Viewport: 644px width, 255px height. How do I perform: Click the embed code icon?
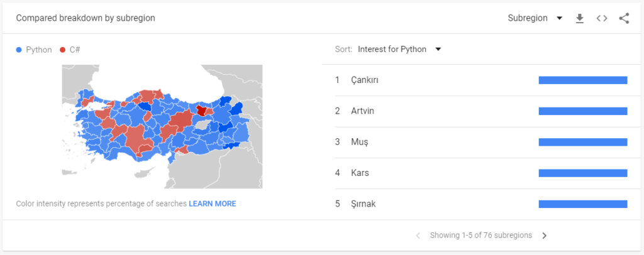point(602,18)
